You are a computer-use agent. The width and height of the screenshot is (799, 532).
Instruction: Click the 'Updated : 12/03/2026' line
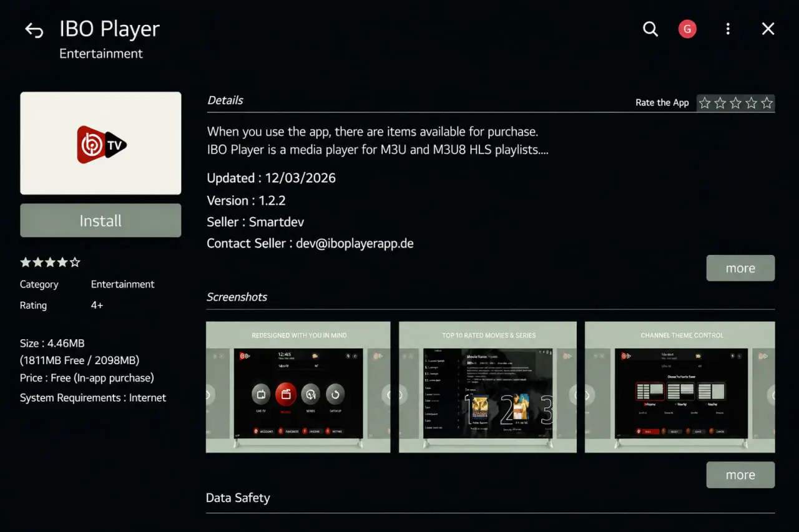coord(271,178)
